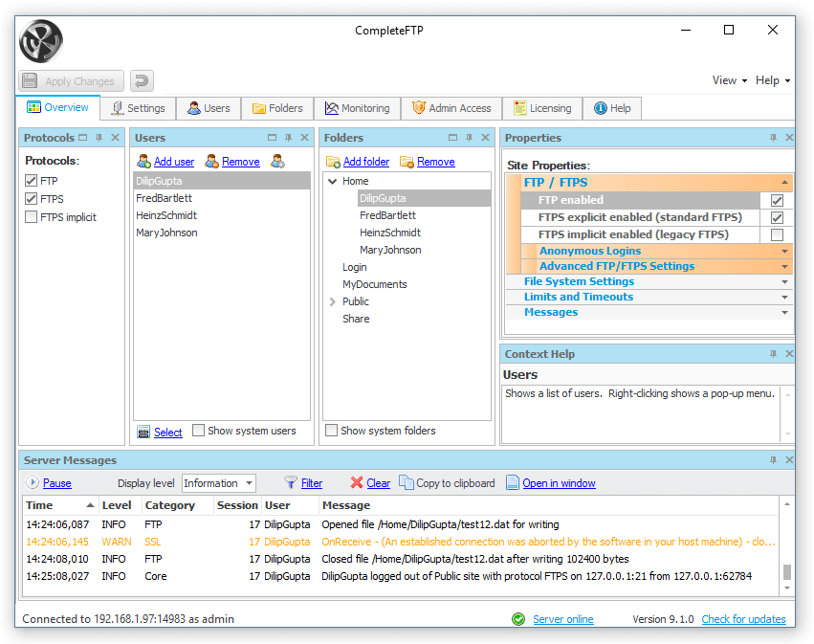
Task: Click the Select list icon under Users
Action: pyautogui.click(x=143, y=433)
